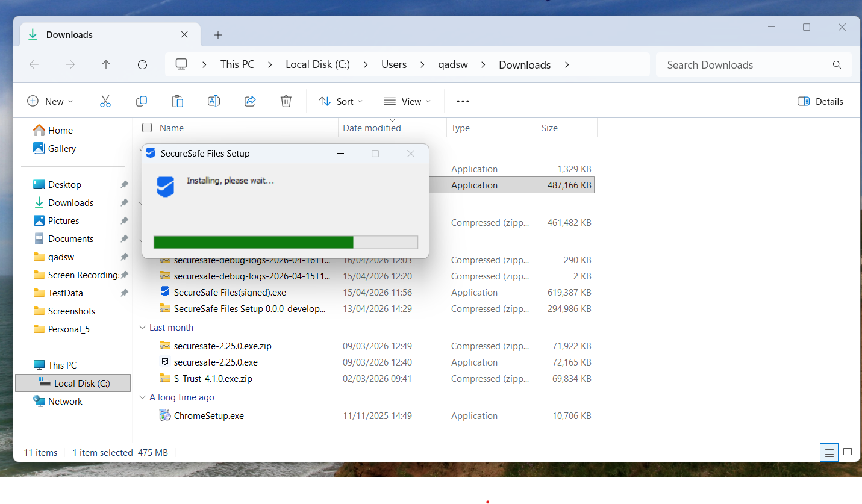The width and height of the screenshot is (862, 504).
Task: Open the New dropdown menu
Action: point(51,101)
